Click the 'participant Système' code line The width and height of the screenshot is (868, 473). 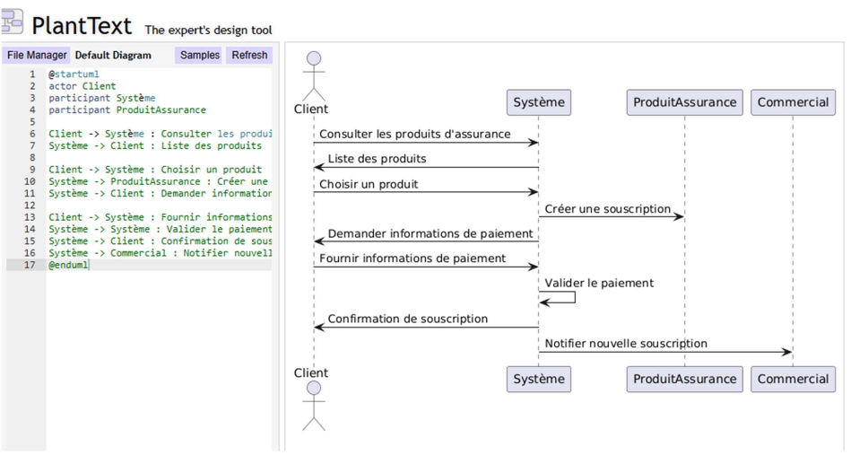pos(102,98)
